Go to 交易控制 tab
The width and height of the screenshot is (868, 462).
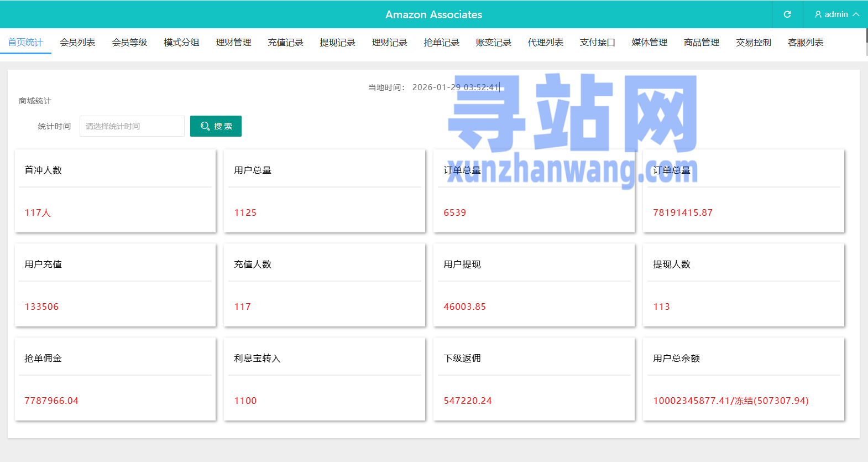pyautogui.click(x=753, y=43)
